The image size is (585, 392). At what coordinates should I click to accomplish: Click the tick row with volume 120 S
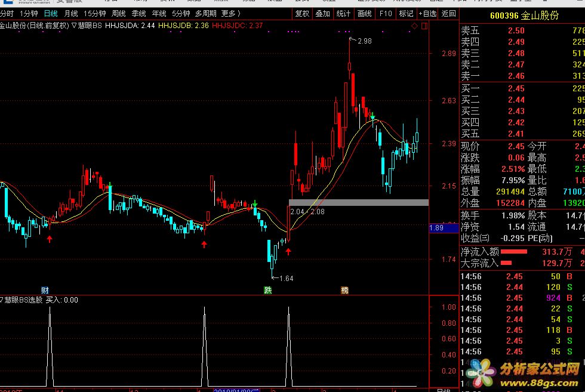tap(523, 287)
